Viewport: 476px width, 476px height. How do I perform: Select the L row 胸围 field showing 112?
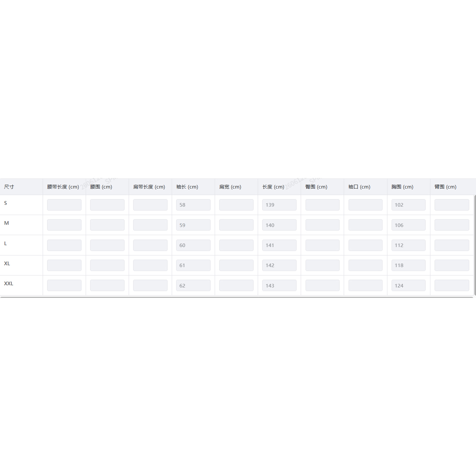(408, 245)
